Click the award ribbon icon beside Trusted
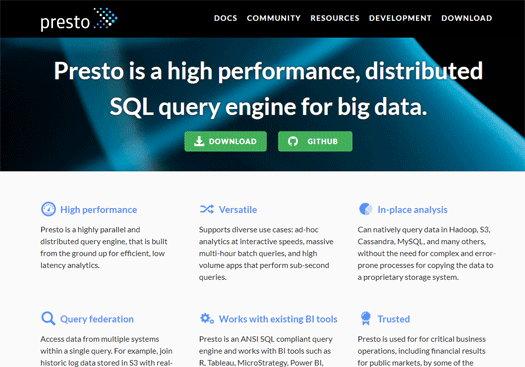Image resolution: width=525 pixels, height=367 pixels. point(366,318)
